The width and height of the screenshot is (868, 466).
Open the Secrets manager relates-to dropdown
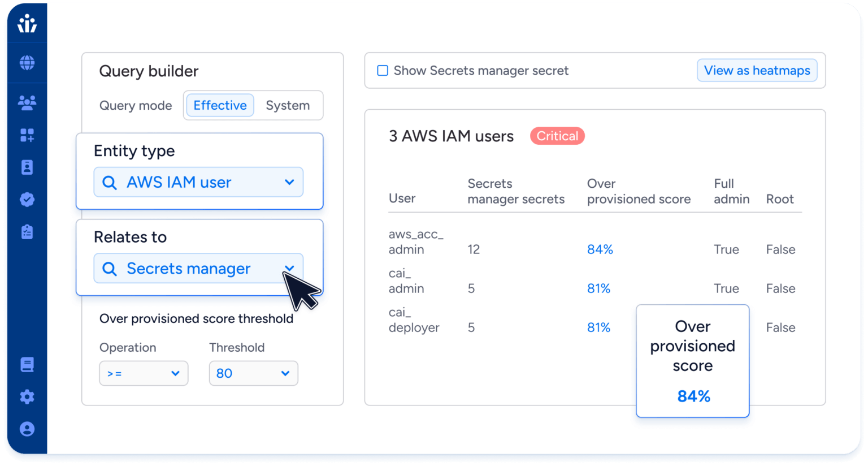198,269
